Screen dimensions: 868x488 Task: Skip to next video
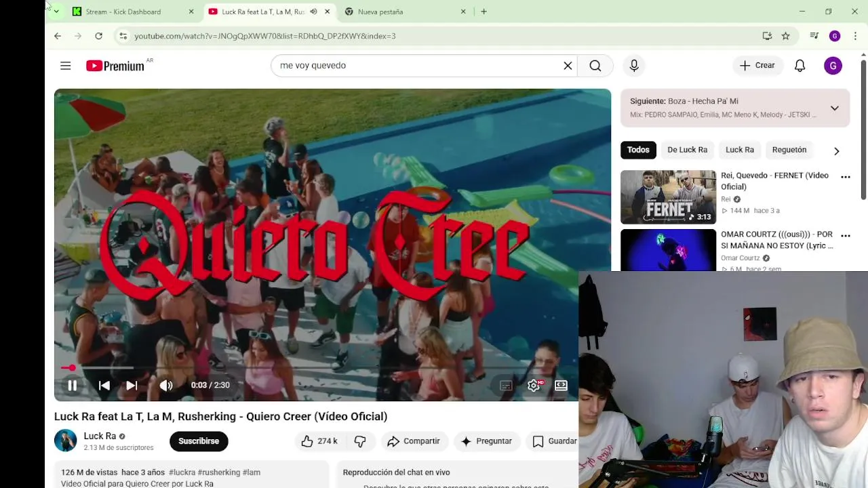click(132, 385)
